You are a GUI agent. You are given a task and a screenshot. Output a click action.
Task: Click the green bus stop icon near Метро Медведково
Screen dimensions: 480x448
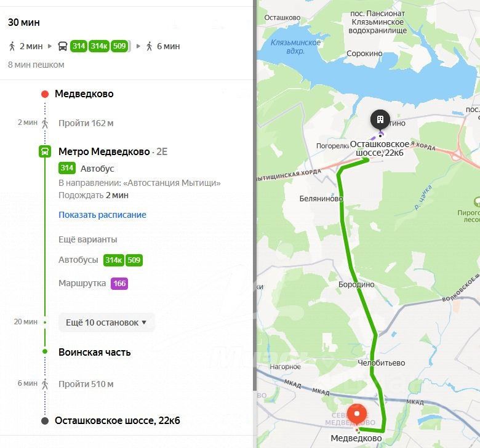coord(45,151)
